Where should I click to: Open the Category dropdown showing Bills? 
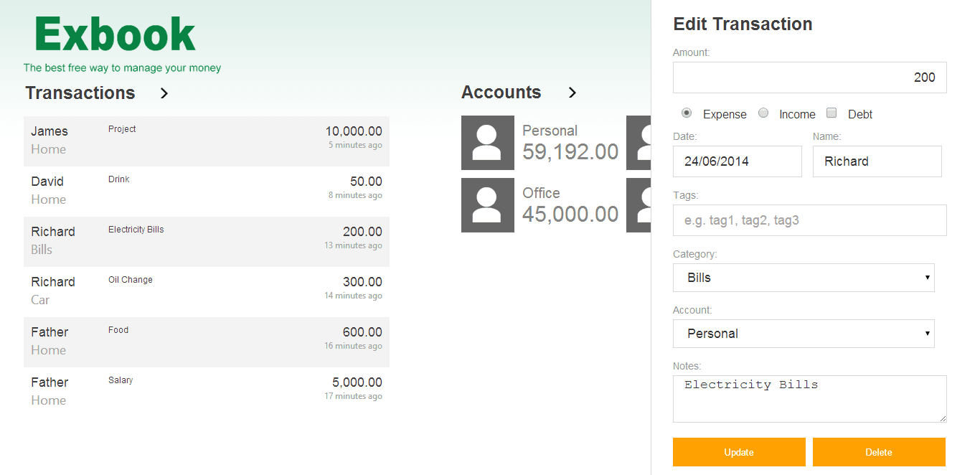(804, 278)
